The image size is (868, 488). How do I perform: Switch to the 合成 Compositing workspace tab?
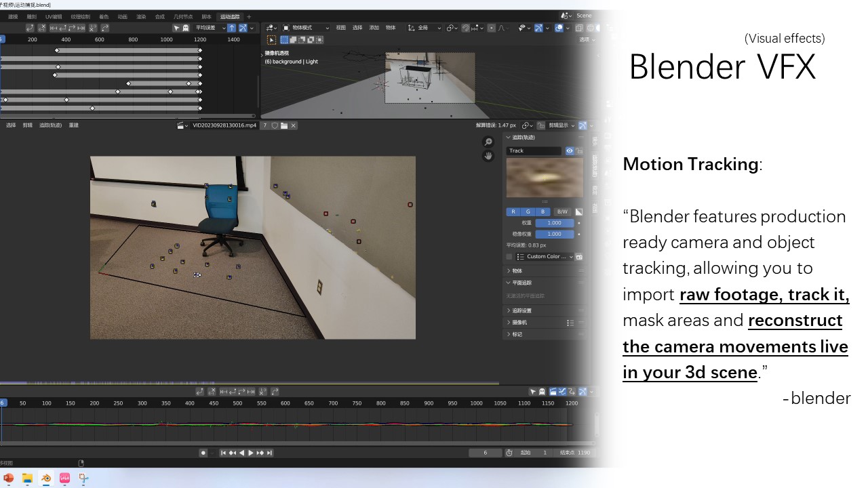point(159,16)
